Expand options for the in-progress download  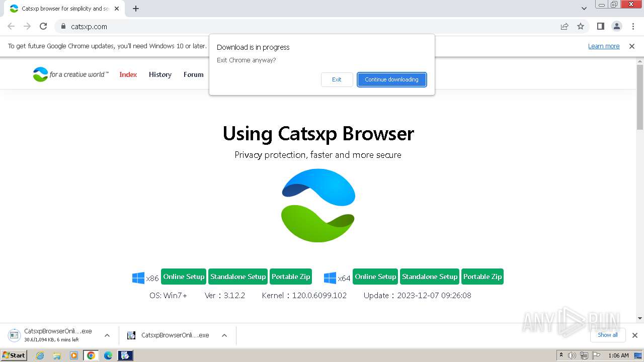107,335
